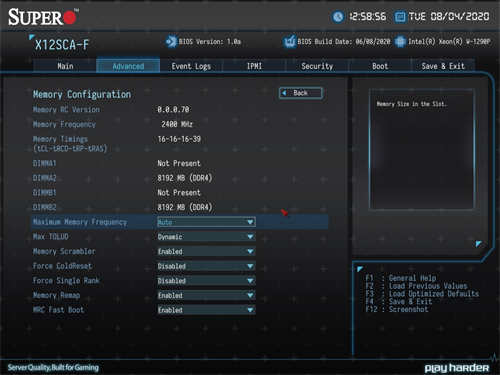Click the BIOS Version chip icon
This screenshot has width=500, height=375.
click(x=171, y=42)
